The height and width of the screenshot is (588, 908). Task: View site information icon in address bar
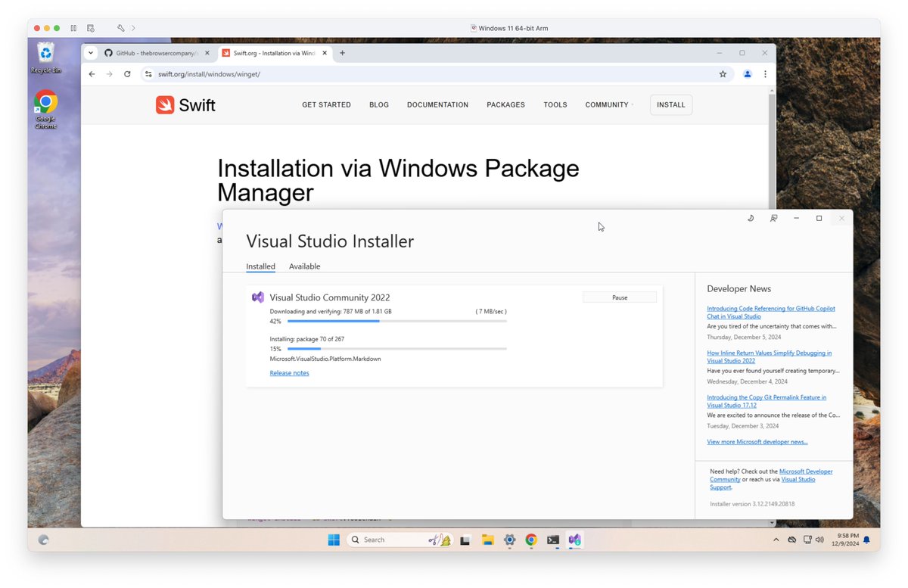click(148, 74)
